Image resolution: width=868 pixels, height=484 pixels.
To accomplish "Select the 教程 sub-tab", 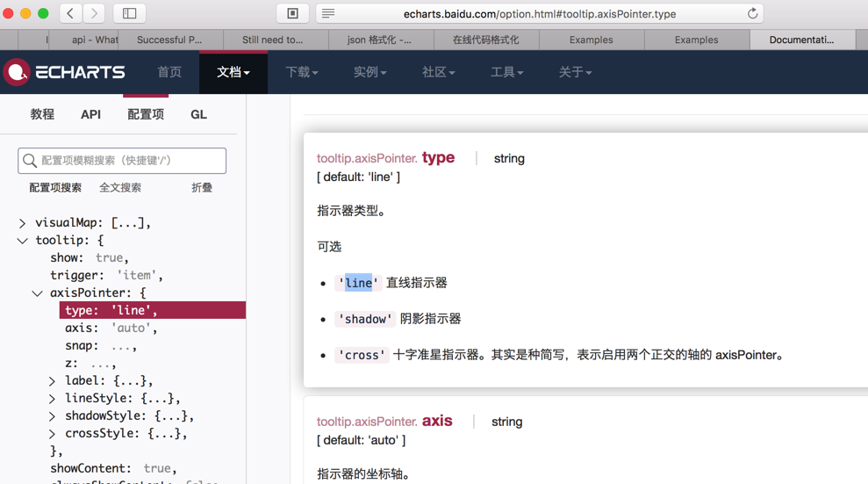I will click(42, 114).
